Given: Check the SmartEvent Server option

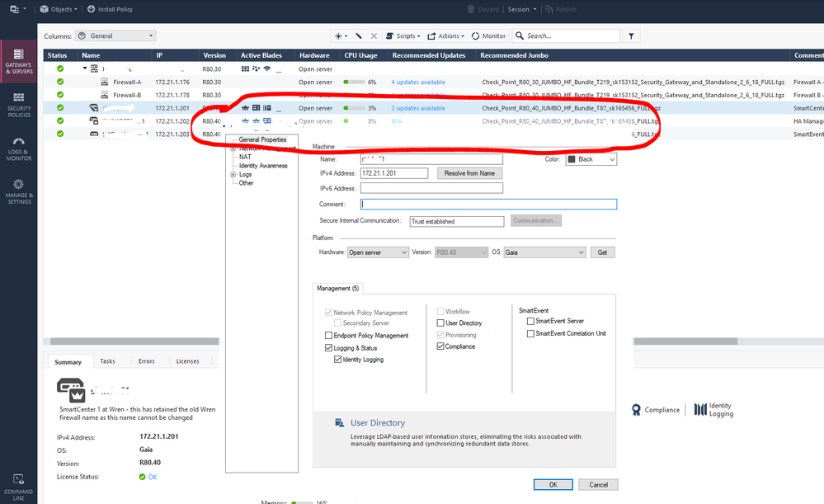Looking at the screenshot, I should 530,321.
